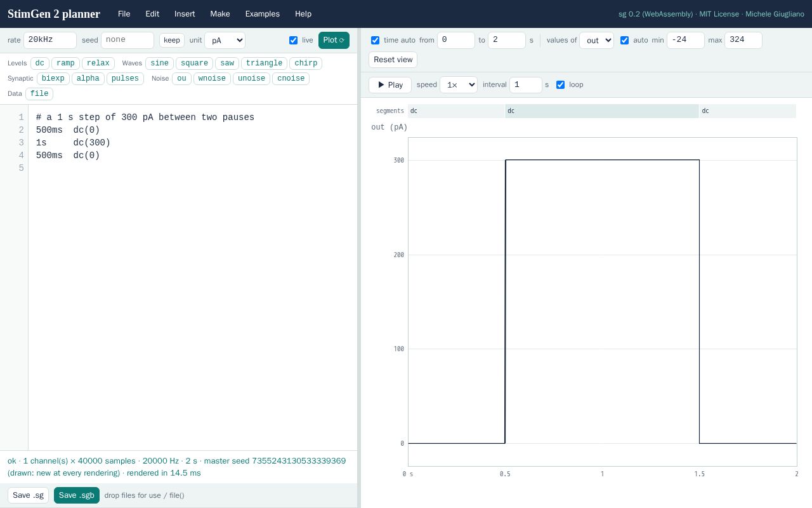Insert the ou noise chip
The width and height of the screenshot is (812, 508).
(x=181, y=78)
